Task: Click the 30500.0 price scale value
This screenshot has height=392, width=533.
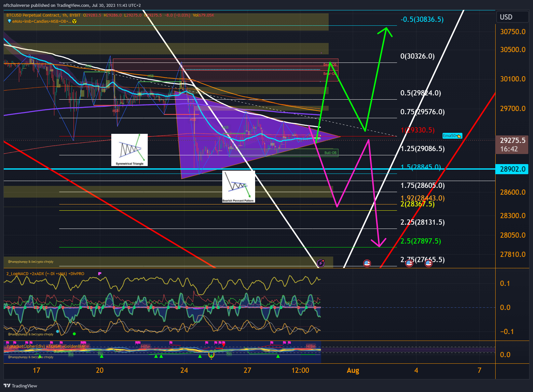Action: click(x=513, y=50)
